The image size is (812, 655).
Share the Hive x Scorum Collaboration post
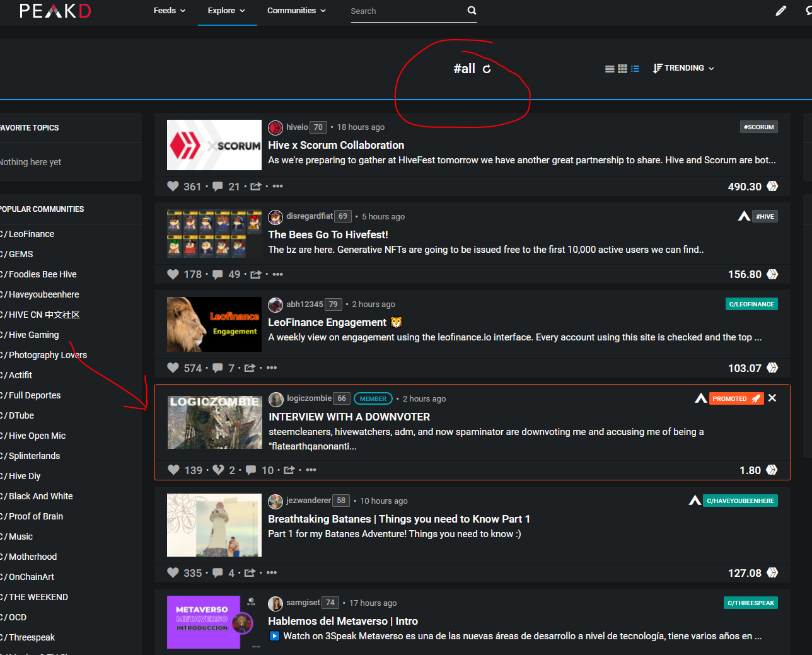[255, 186]
